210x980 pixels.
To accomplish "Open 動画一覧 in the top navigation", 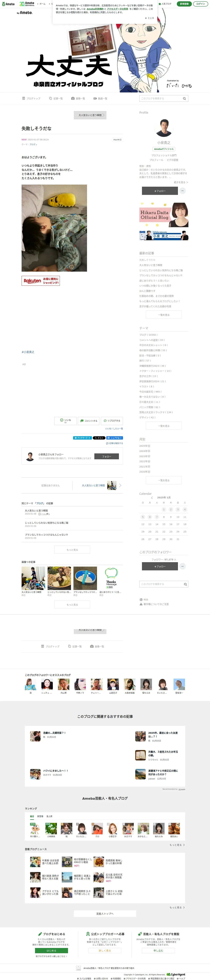I will (x=100, y=98).
